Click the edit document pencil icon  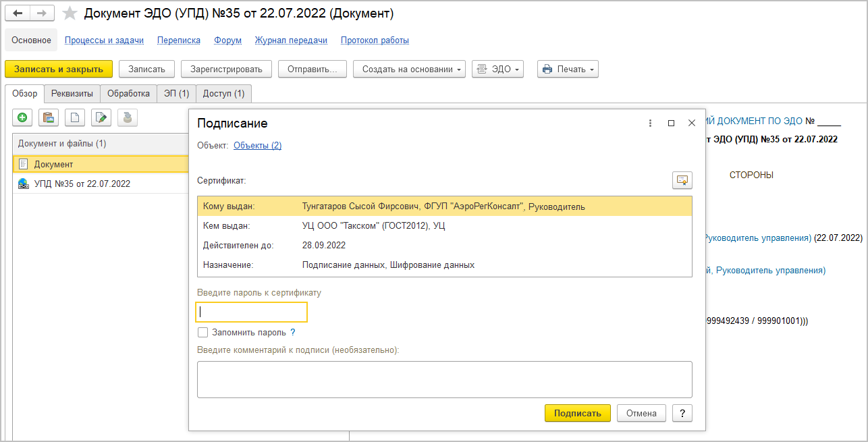tap(101, 117)
